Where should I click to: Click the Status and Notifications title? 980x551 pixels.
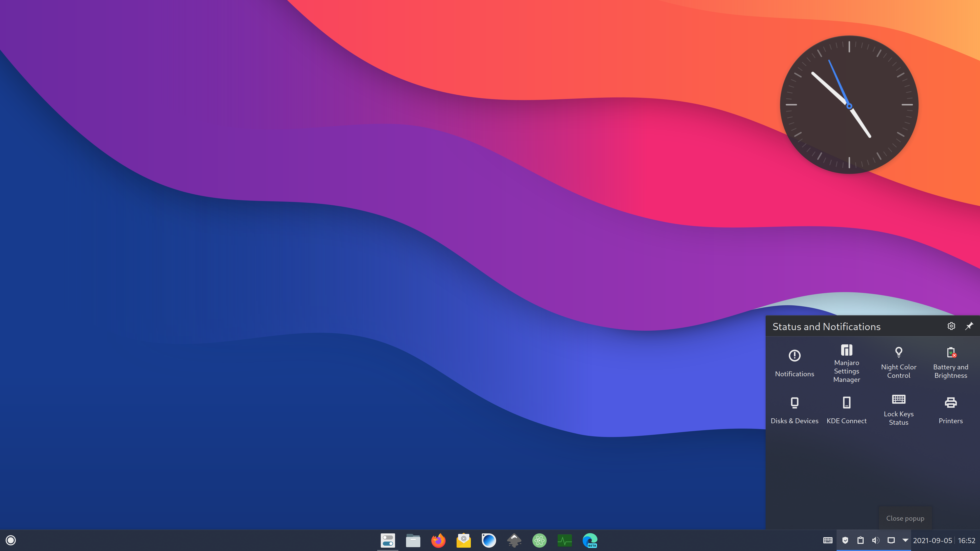826,327
